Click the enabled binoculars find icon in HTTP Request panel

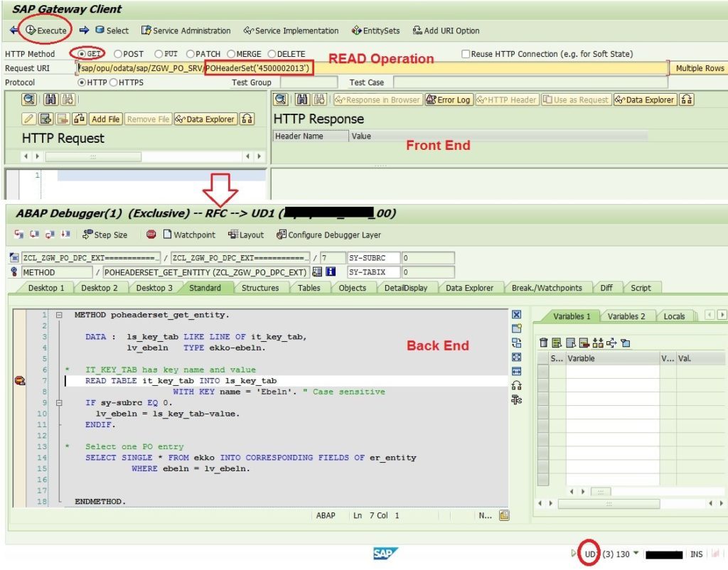coord(50,100)
